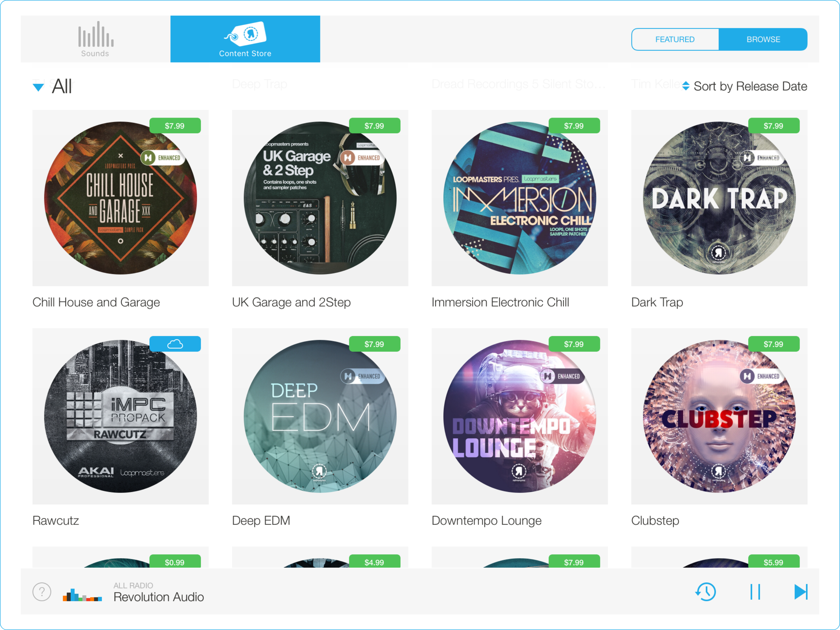Click the Revolution Audio station name

coord(158,597)
